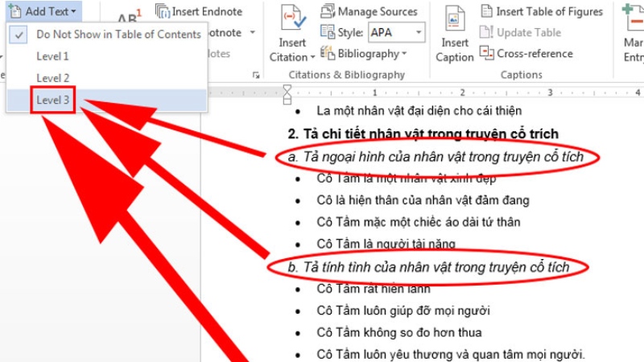The image size is (644, 362).
Task: Open the Next Footnote dropdown arrow
Action: tap(252, 33)
